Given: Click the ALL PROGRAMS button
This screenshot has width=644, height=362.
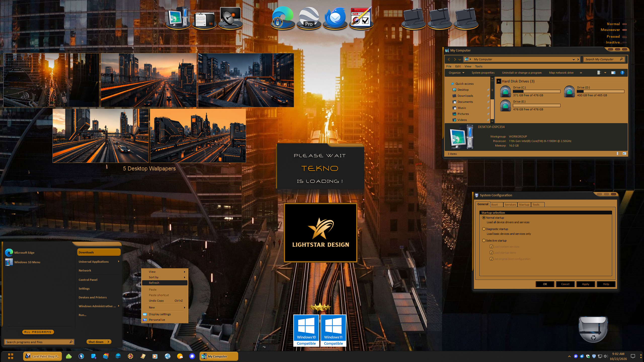Looking at the screenshot, I should click(x=38, y=332).
